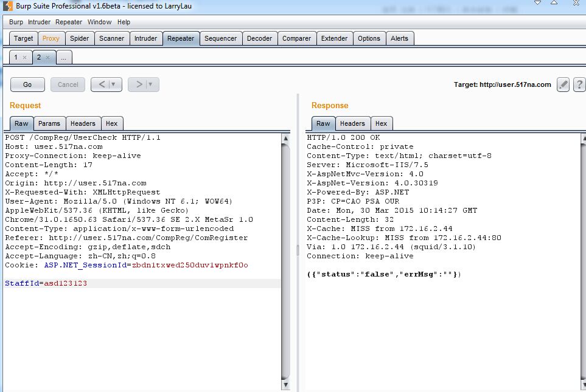This screenshot has height=392, width=586.
Task: Close Repeater tab 2 with its x
Action: coord(48,58)
